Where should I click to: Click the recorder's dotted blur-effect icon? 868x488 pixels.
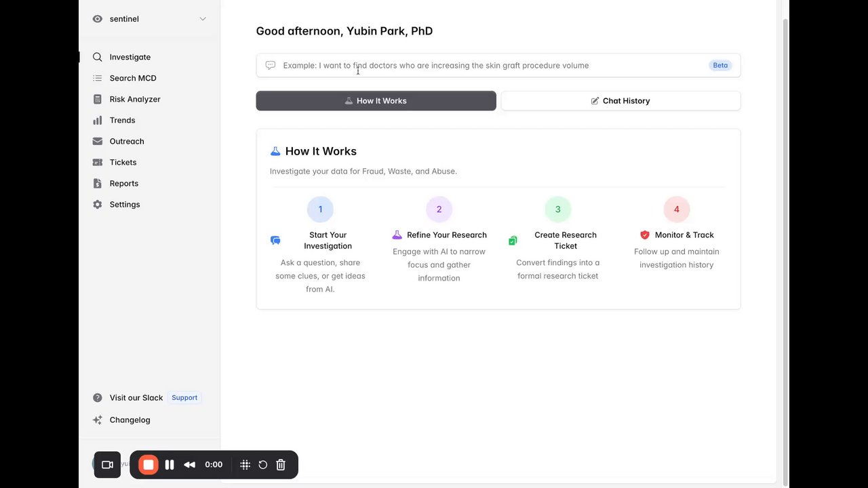pyautogui.click(x=245, y=464)
